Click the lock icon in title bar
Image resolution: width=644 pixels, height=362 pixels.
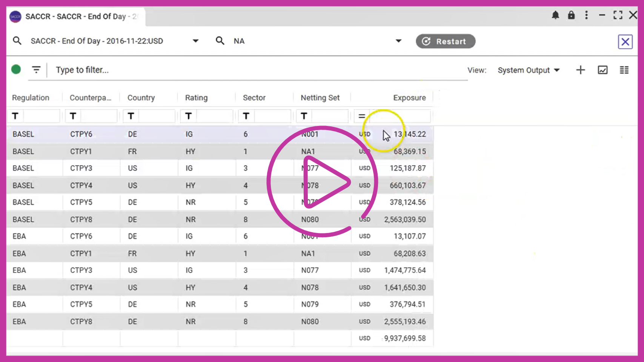[571, 15]
